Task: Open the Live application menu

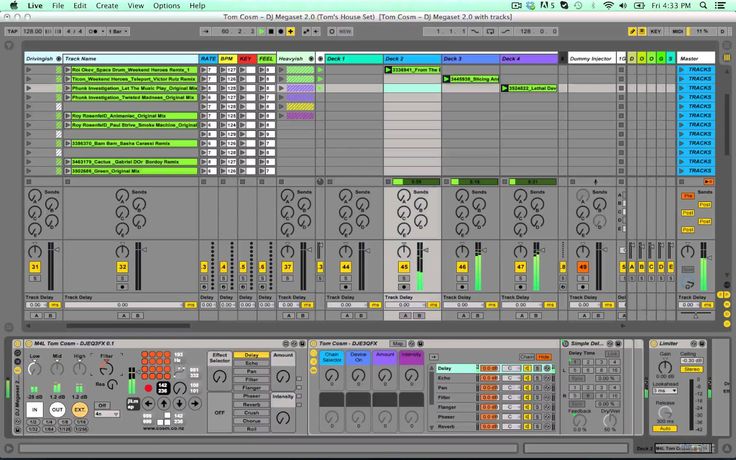Action: pyautogui.click(x=35, y=6)
